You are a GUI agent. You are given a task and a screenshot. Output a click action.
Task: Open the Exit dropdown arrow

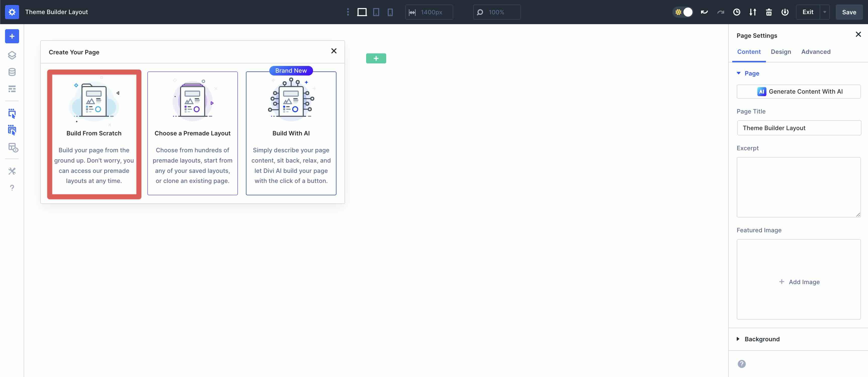pyautogui.click(x=824, y=12)
